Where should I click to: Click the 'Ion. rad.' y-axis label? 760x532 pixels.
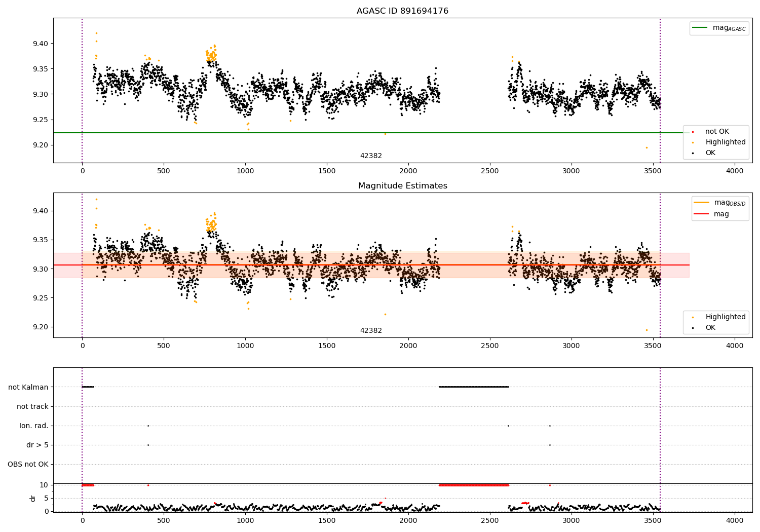pyautogui.click(x=34, y=426)
